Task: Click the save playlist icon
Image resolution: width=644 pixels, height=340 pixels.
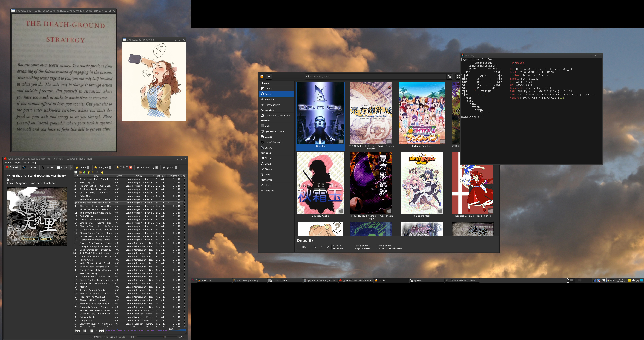Action: tap(84, 172)
